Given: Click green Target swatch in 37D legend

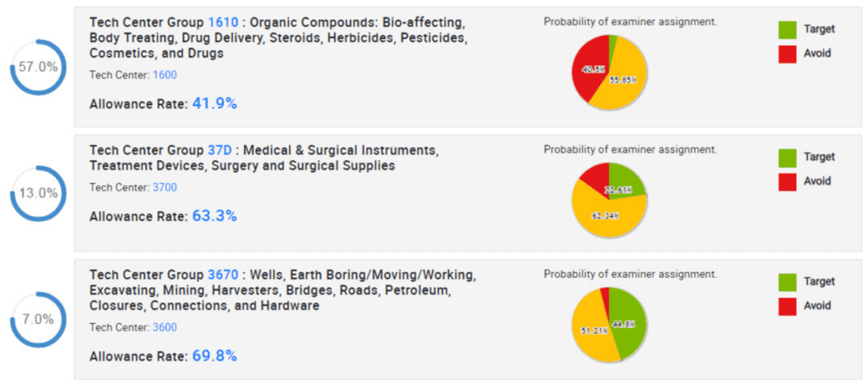Looking at the screenshot, I should [787, 158].
